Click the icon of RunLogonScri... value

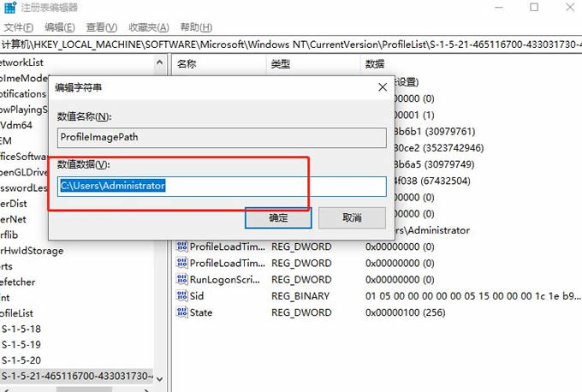click(181, 279)
